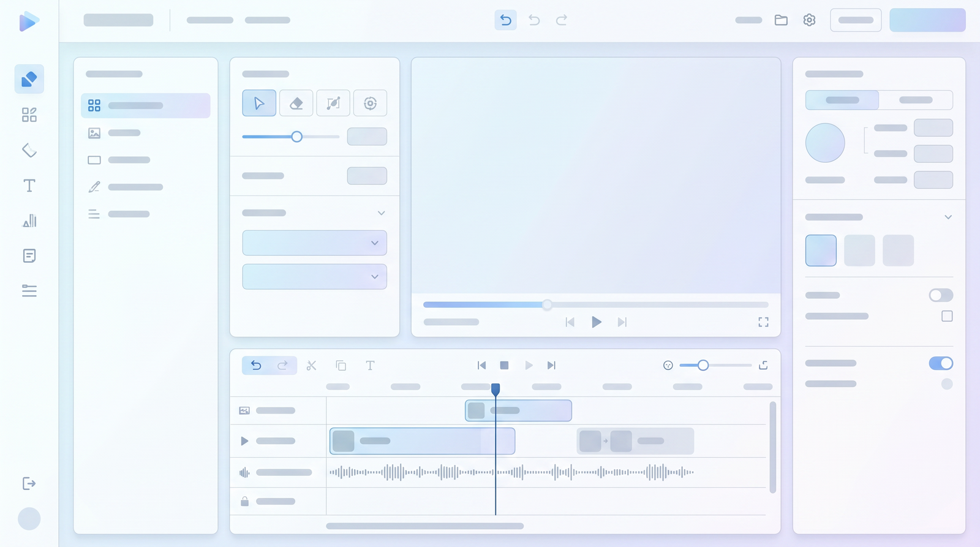Toggle the audio track waveform icon
Viewport: 980px width, 547px height.
(244, 472)
